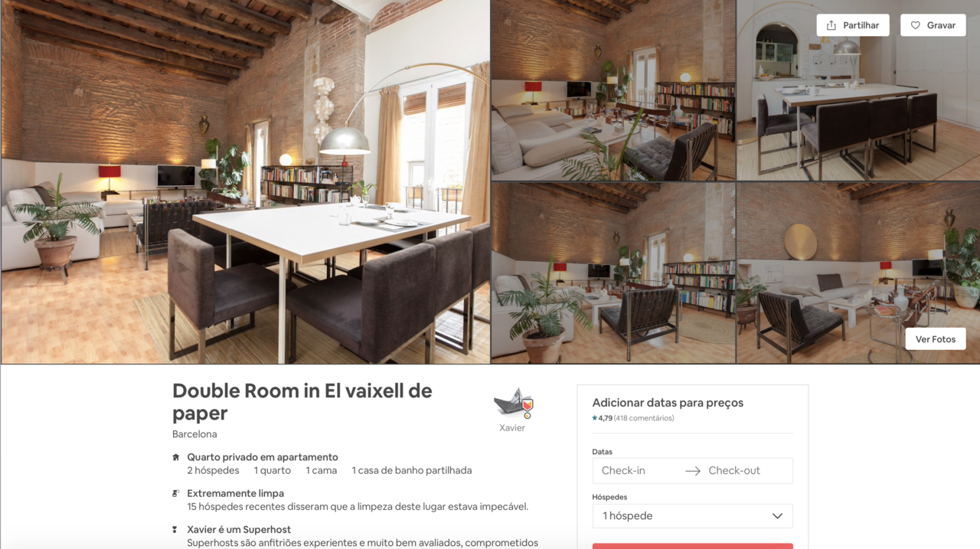Open host Xavier's paper boat avatar
This screenshot has width=980, height=549.
512,403
